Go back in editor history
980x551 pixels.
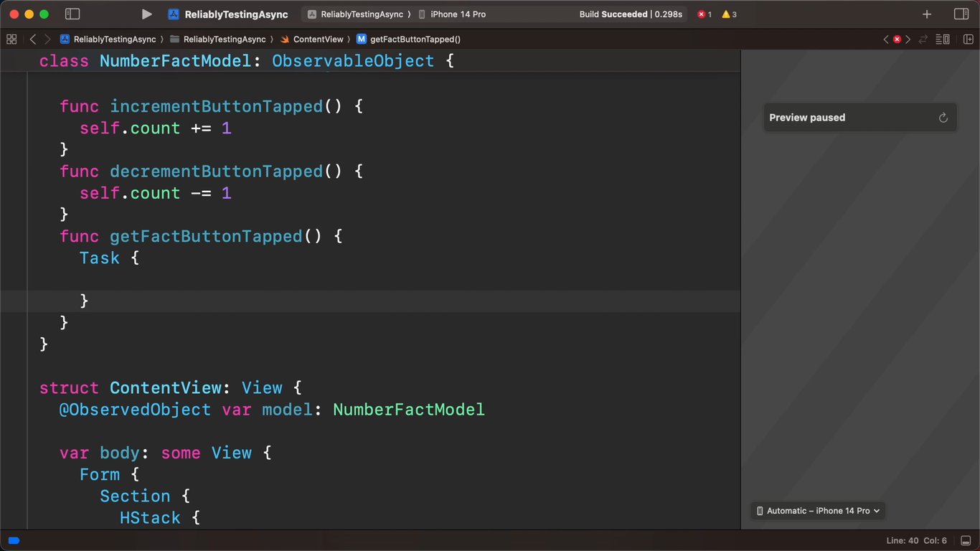pyautogui.click(x=33, y=39)
